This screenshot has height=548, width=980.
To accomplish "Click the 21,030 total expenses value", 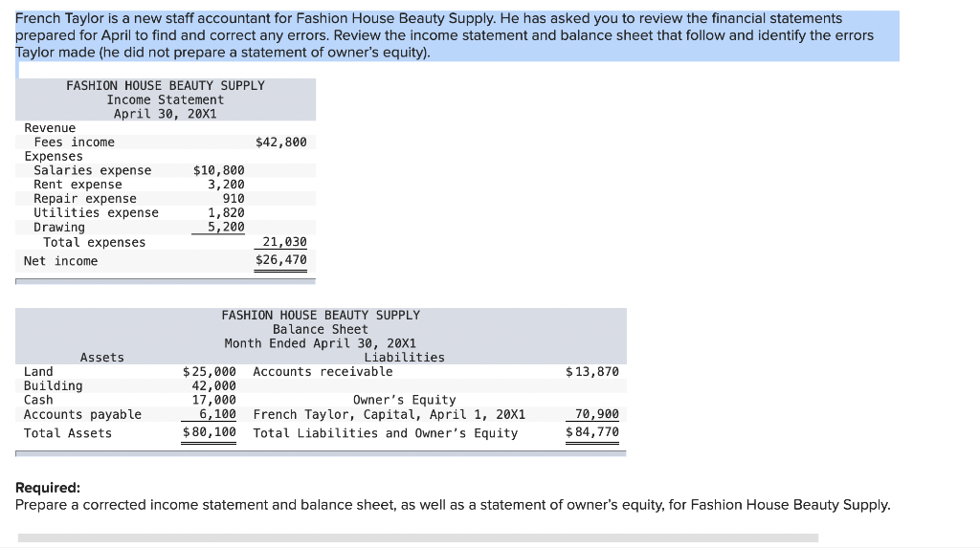I will click(x=285, y=242).
